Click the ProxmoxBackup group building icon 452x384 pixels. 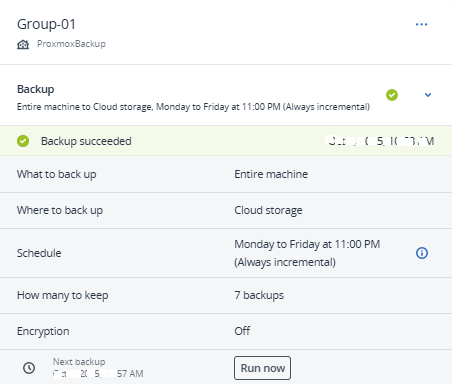tap(23, 44)
